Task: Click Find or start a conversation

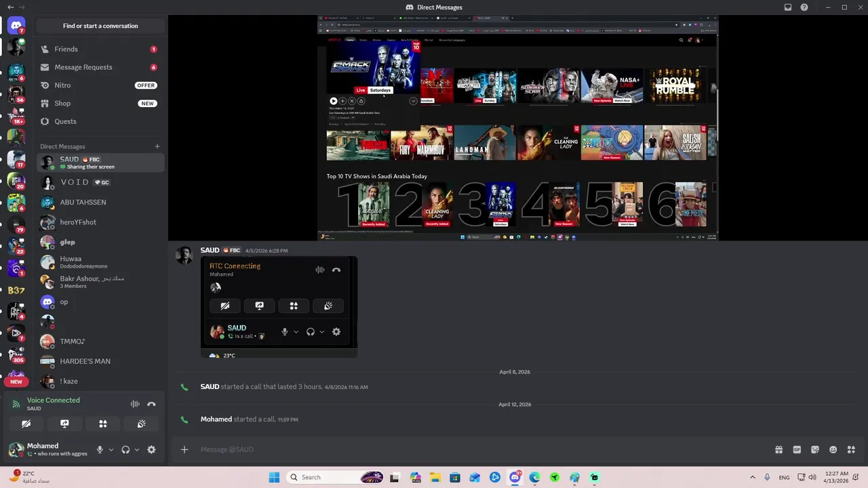Action: tap(100, 26)
